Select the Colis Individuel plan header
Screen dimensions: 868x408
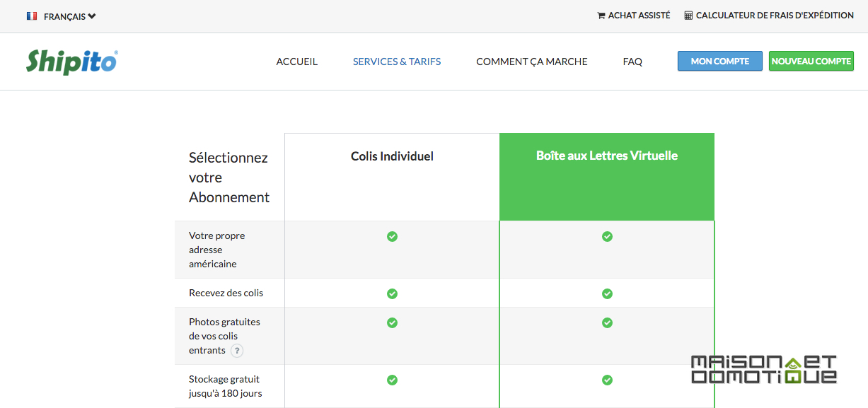coord(392,156)
